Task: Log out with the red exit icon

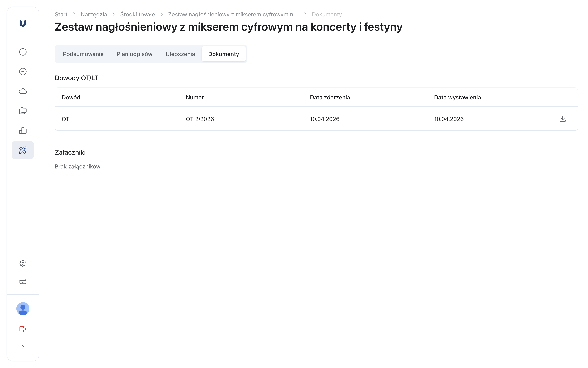Action: (23, 329)
